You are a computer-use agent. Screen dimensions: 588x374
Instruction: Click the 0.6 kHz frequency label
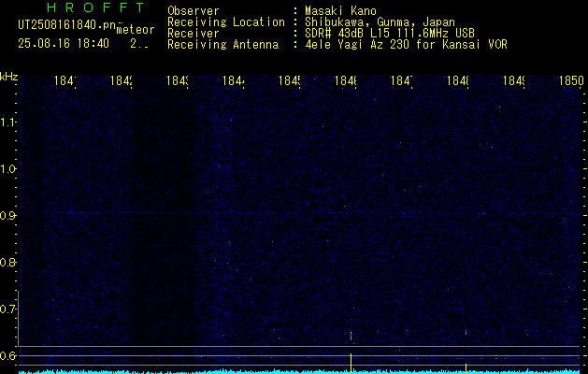[x=7, y=355]
